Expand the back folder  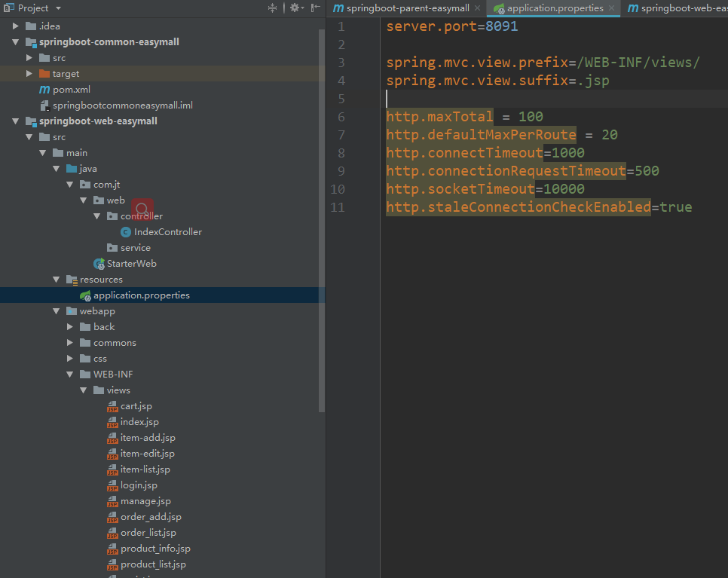(69, 327)
